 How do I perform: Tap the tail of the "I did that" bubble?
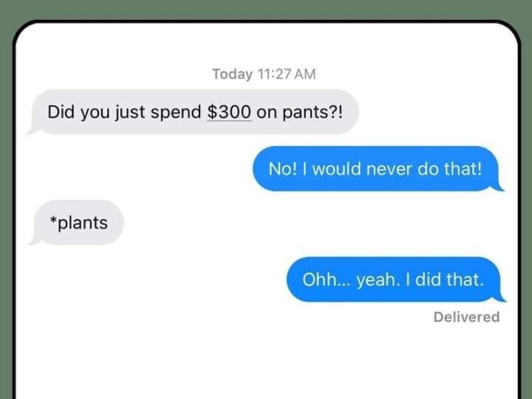(x=500, y=296)
